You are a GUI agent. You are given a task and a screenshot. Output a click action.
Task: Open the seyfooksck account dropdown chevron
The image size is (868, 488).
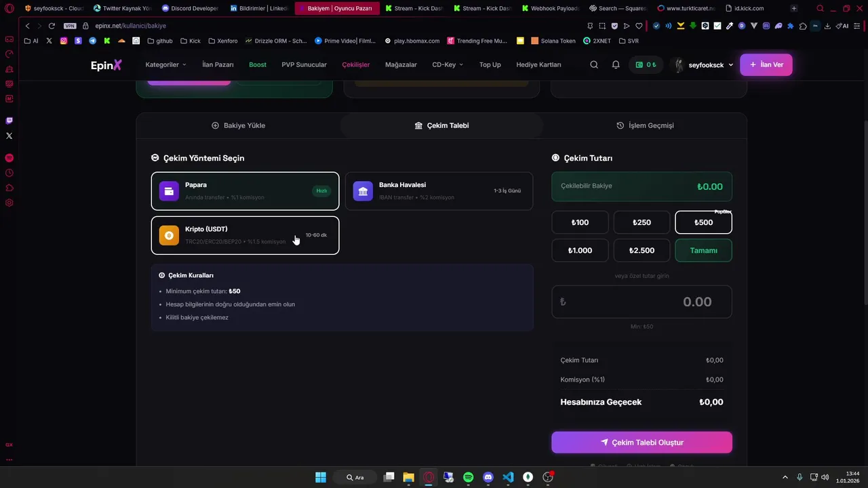pyautogui.click(x=730, y=65)
